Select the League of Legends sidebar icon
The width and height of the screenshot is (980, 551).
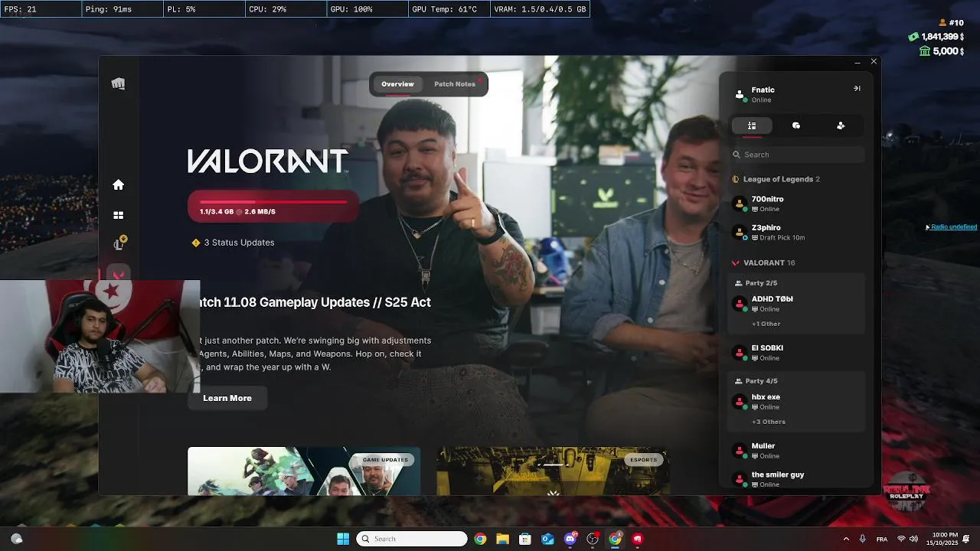point(119,243)
